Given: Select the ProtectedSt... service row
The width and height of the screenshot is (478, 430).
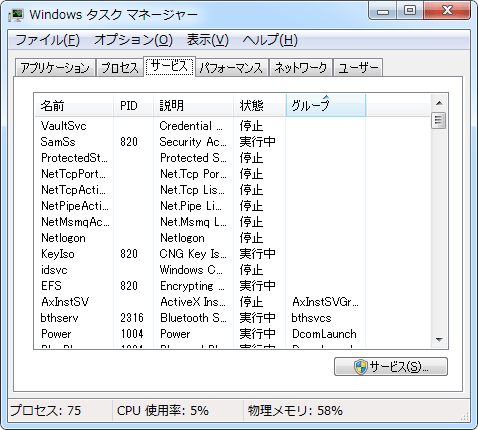Looking at the screenshot, I should [200, 158].
